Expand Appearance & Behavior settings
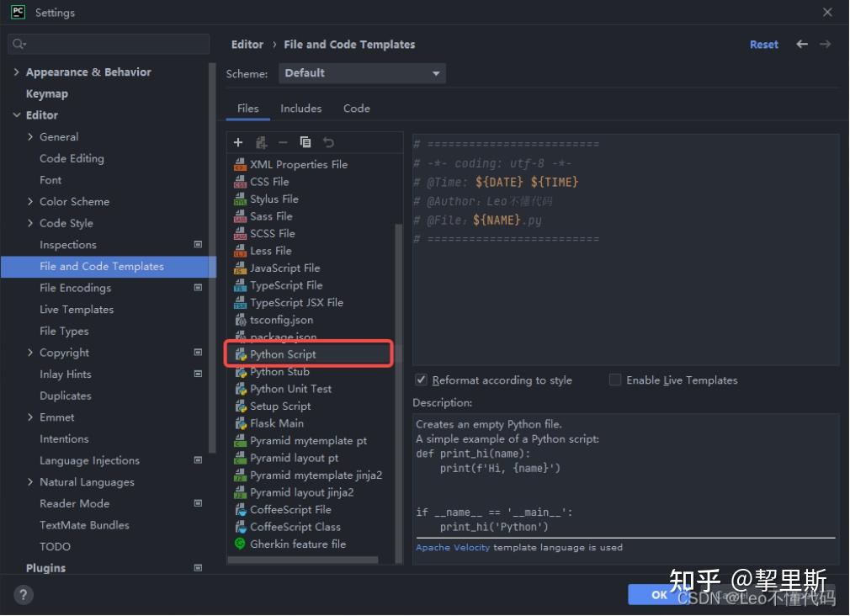The height and width of the screenshot is (616, 850). coord(15,72)
